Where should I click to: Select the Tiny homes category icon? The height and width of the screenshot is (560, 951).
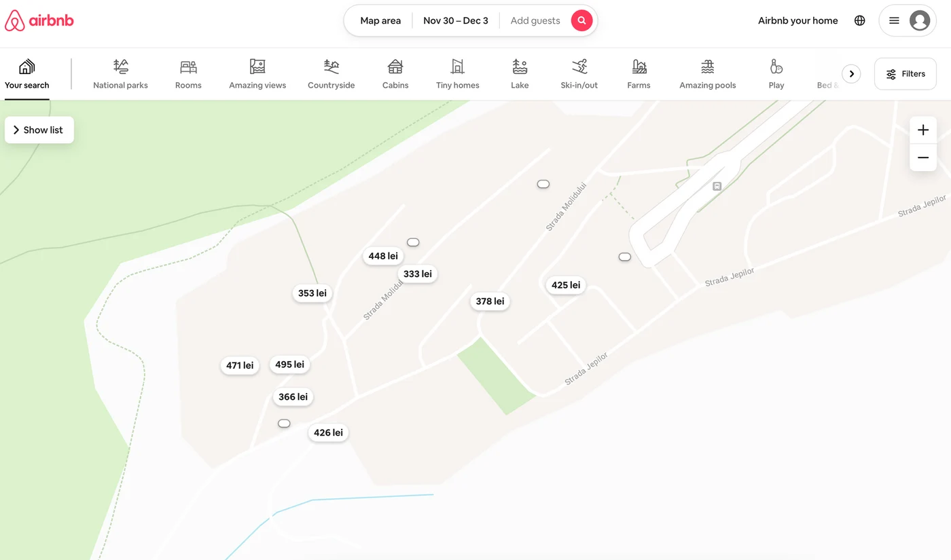coord(458,67)
